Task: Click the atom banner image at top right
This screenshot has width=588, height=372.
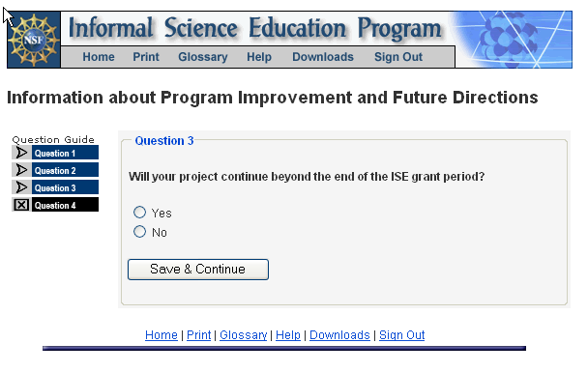Action: [x=514, y=40]
